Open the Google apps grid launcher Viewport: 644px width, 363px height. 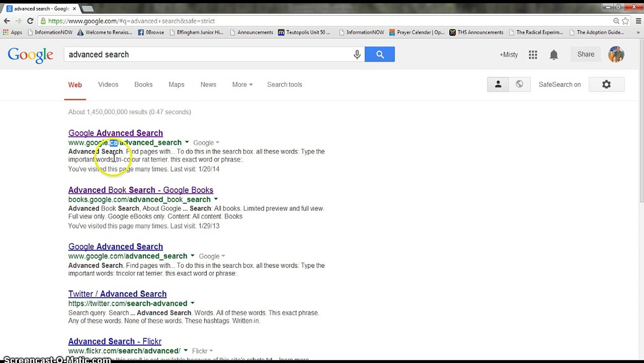[x=533, y=54]
